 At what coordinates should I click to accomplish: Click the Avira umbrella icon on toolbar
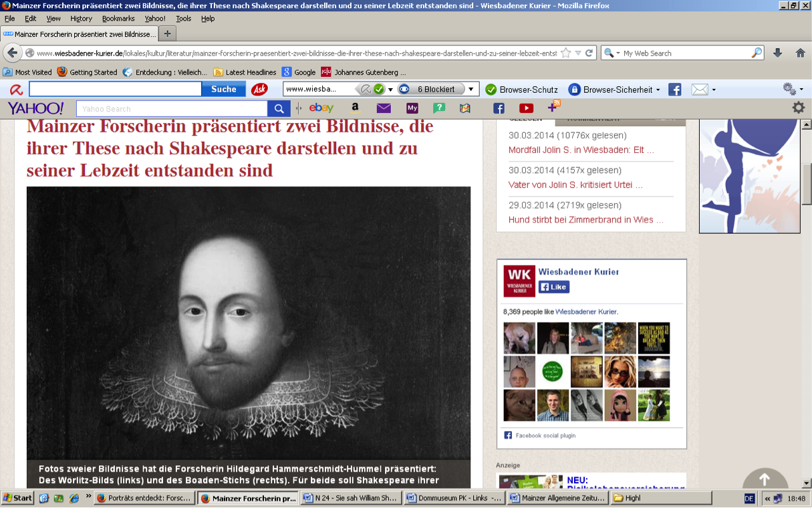[x=15, y=90]
